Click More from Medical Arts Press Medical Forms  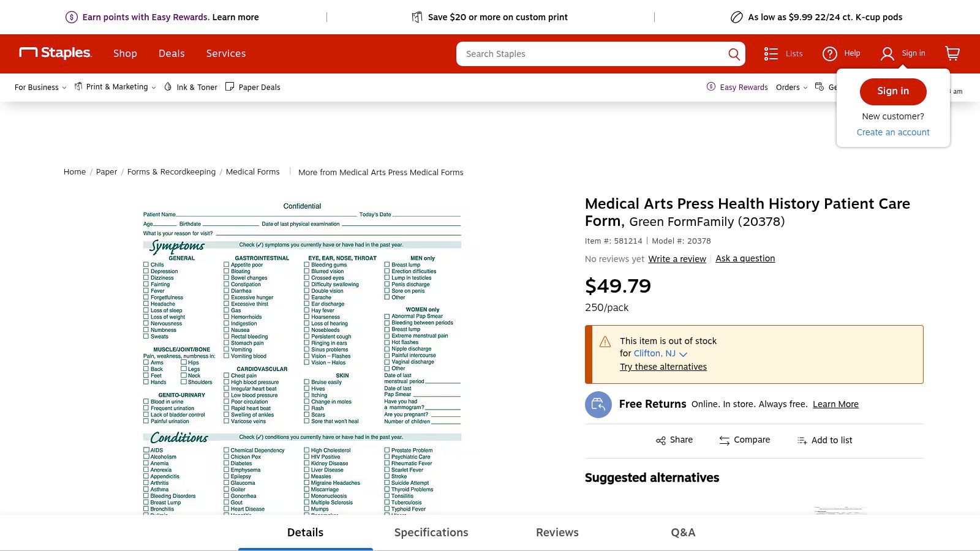381,173
